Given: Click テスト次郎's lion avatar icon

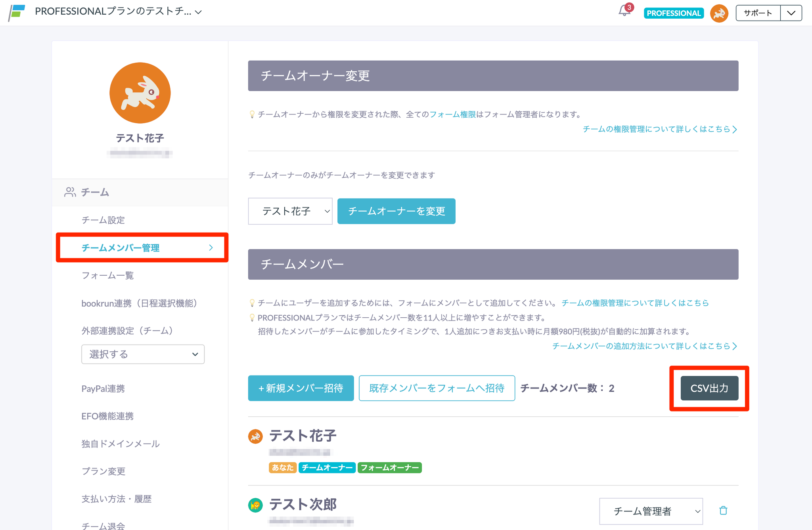Looking at the screenshot, I should pyautogui.click(x=255, y=505).
